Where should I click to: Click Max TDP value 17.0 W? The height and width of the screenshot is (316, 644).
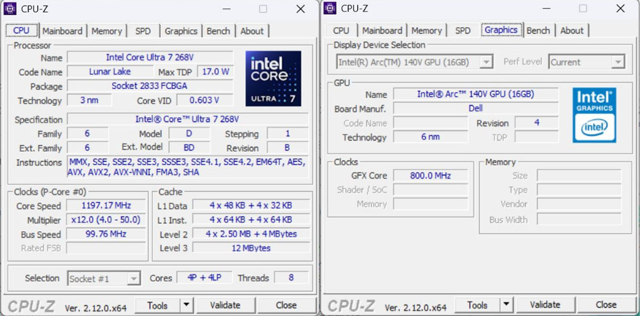215,72
